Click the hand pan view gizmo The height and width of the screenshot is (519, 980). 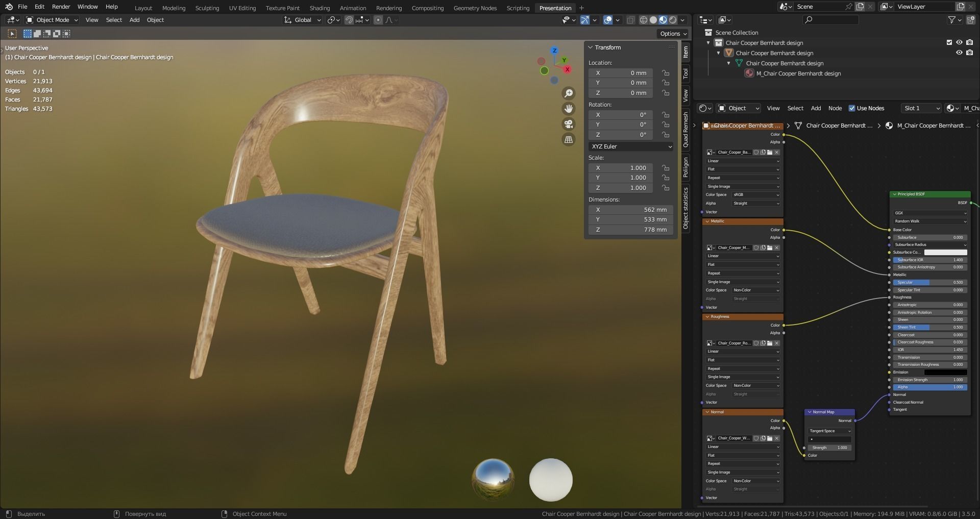click(x=569, y=109)
